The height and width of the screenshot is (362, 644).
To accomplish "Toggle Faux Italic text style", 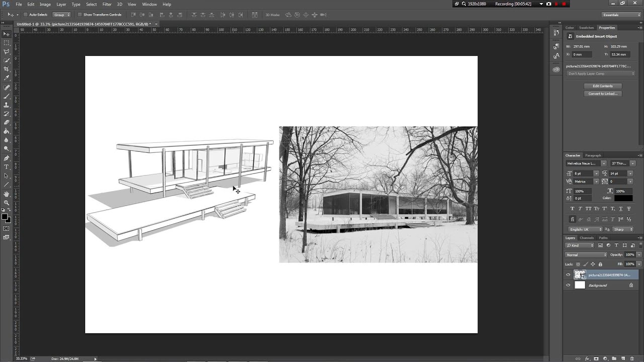I will (580, 209).
